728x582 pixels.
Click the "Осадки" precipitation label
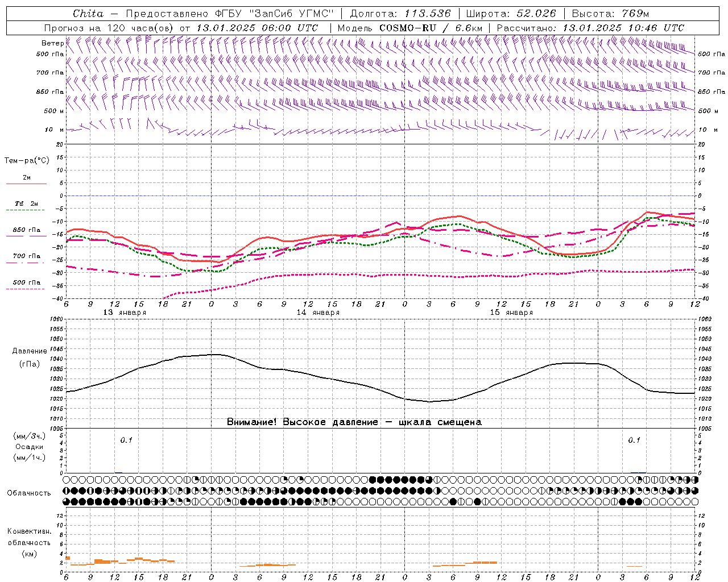pyautogui.click(x=30, y=447)
